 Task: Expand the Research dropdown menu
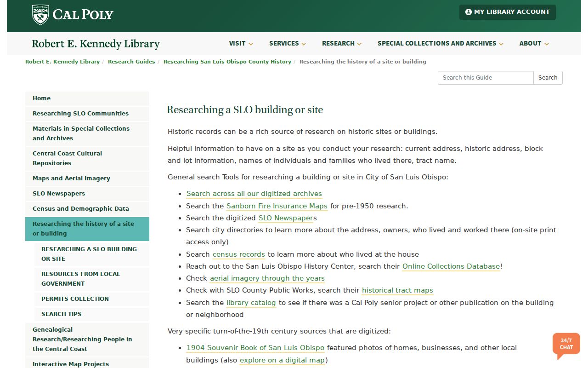click(342, 43)
